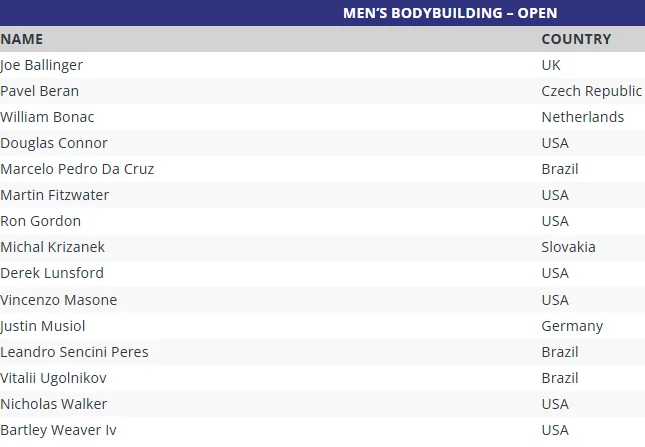Click Michal Krizanek's name

tap(52, 247)
